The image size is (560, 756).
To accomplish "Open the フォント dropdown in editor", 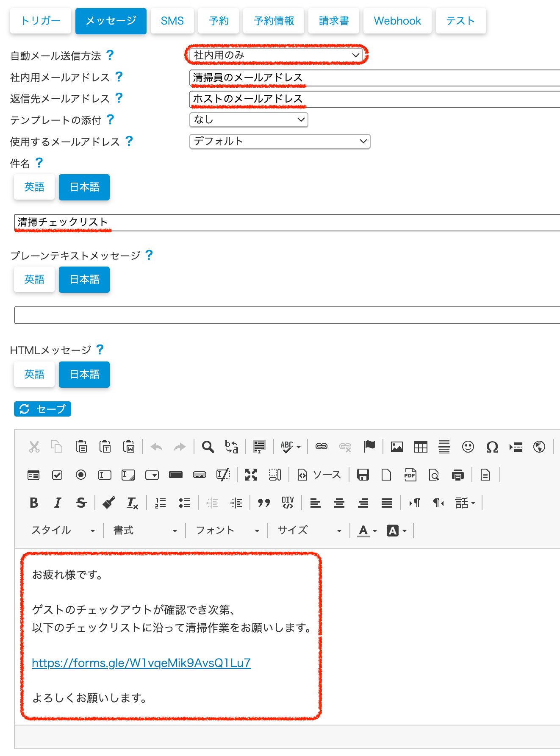I will click(227, 531).
